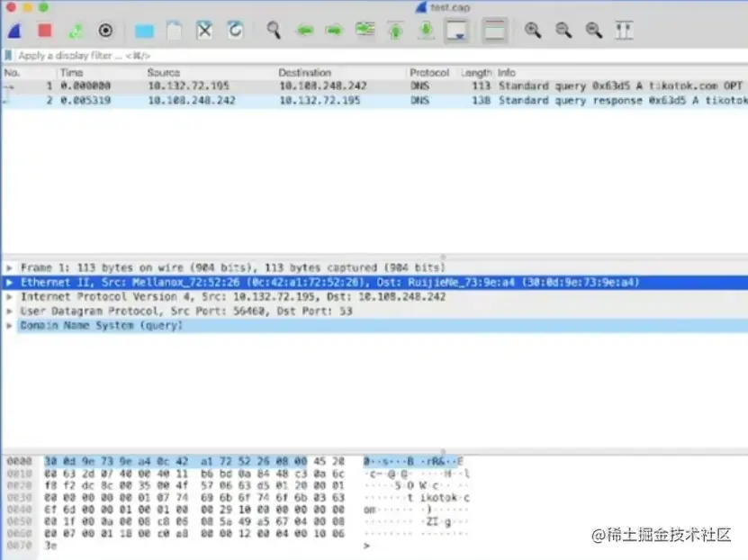
Task: Select packet 2 DNS query response
Action: point(374,101)
